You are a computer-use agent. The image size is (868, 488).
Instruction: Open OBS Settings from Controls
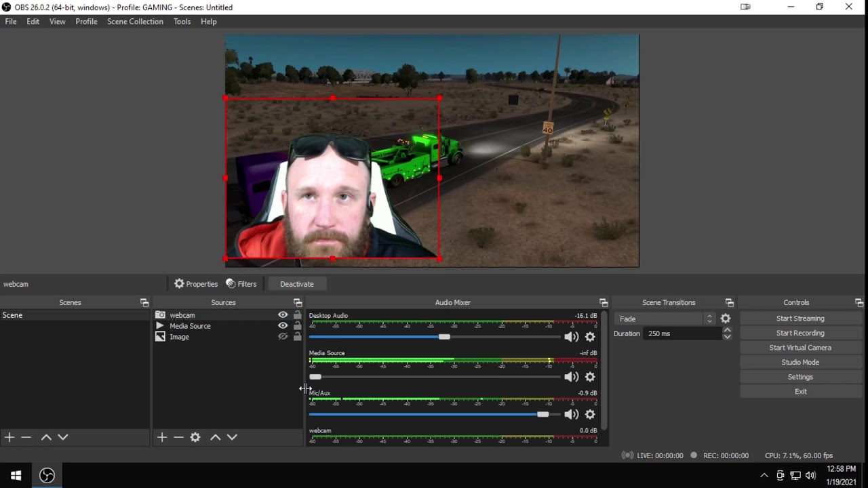click(x=800, y=377)
